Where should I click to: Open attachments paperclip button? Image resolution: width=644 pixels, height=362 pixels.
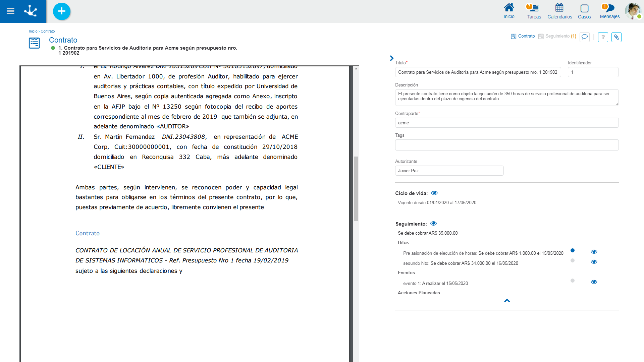tap(616, 37)
